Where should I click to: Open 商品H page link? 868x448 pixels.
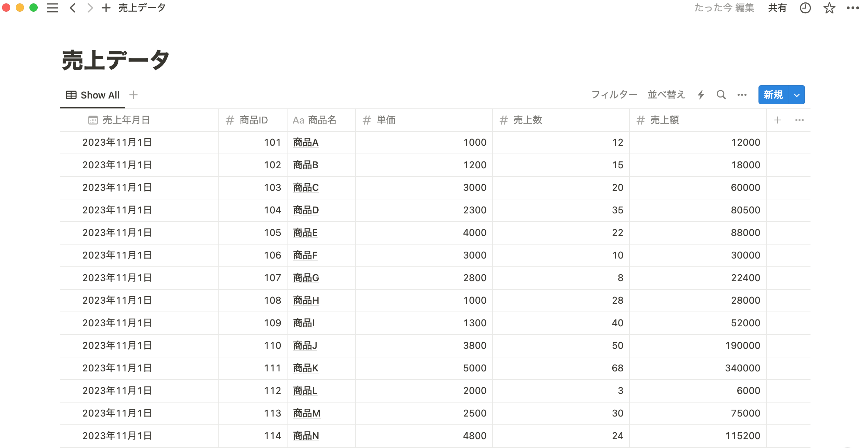(x=306, y=300)
